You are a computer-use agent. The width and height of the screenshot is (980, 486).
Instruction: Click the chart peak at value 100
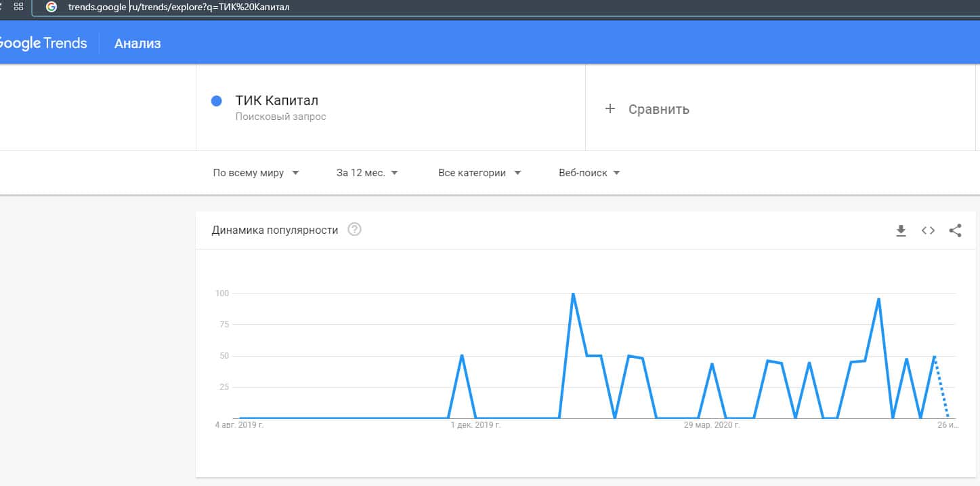pyautogui.click(x=573, y=294)
